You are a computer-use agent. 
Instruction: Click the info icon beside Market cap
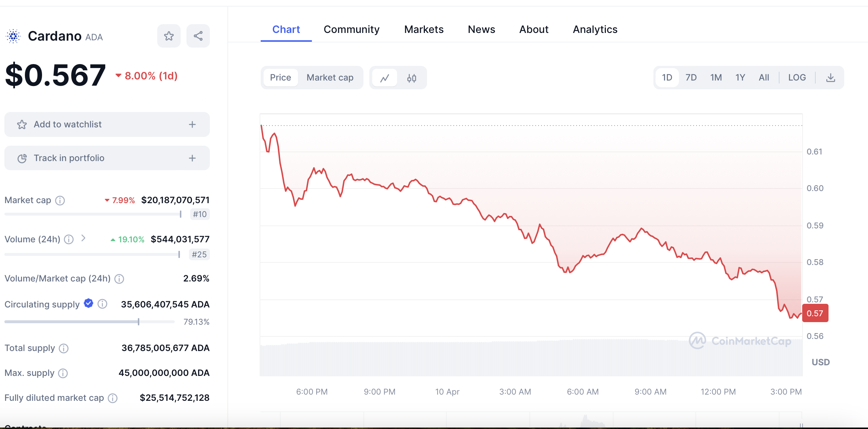click(60, 201)
